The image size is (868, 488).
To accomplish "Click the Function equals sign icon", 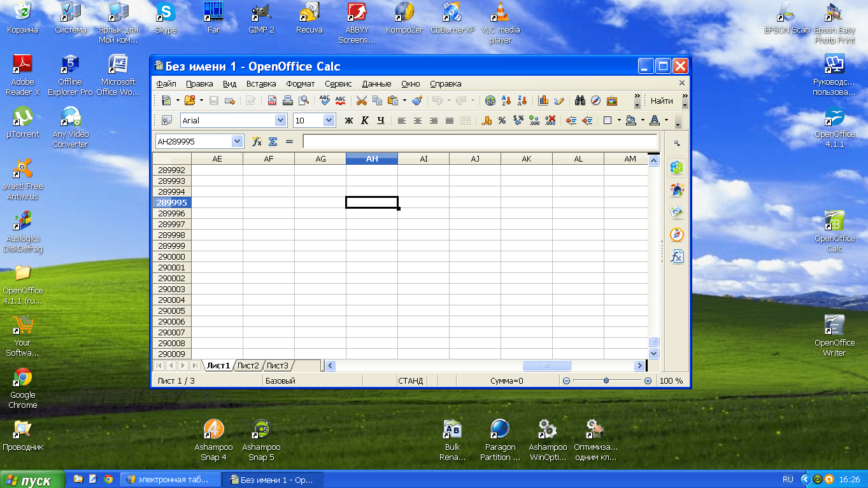I will tap(289, 141).
